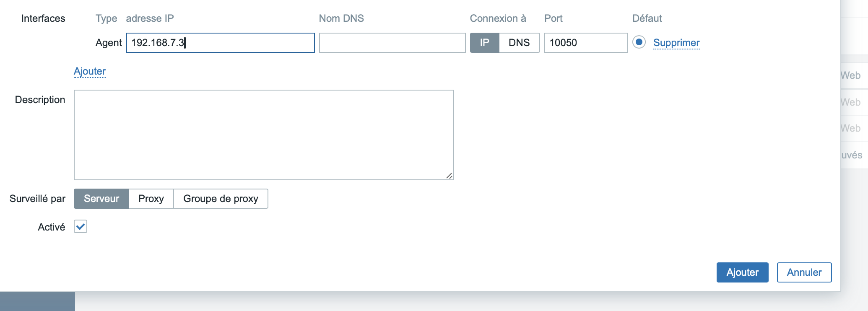
Task: Focus the empty Nom DNS field
Action: [392, 43]
